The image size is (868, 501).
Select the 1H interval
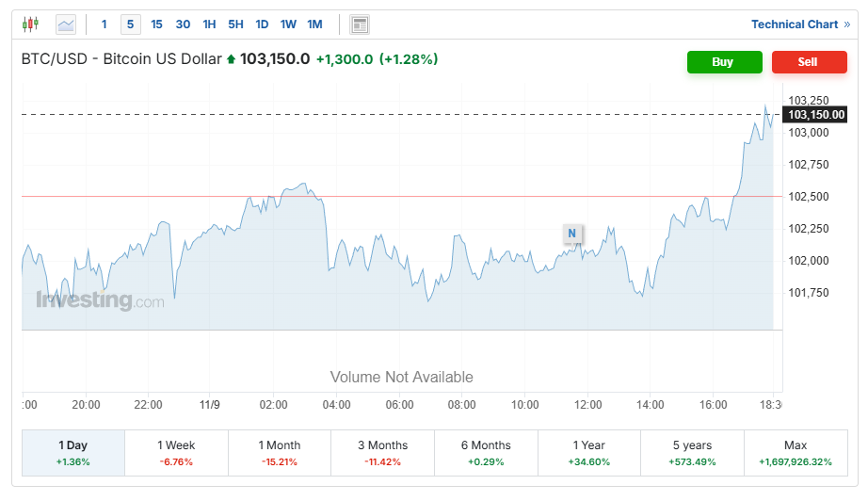[x=209, y=24]
